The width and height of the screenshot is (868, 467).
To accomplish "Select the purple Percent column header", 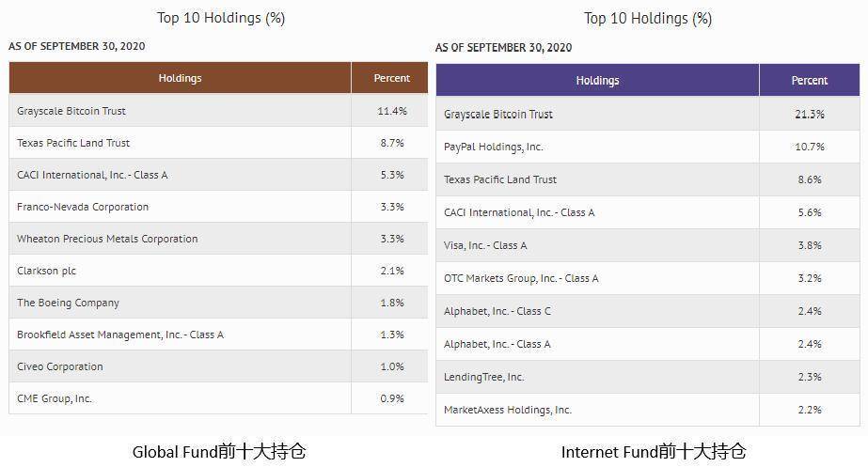I will 810,80.
